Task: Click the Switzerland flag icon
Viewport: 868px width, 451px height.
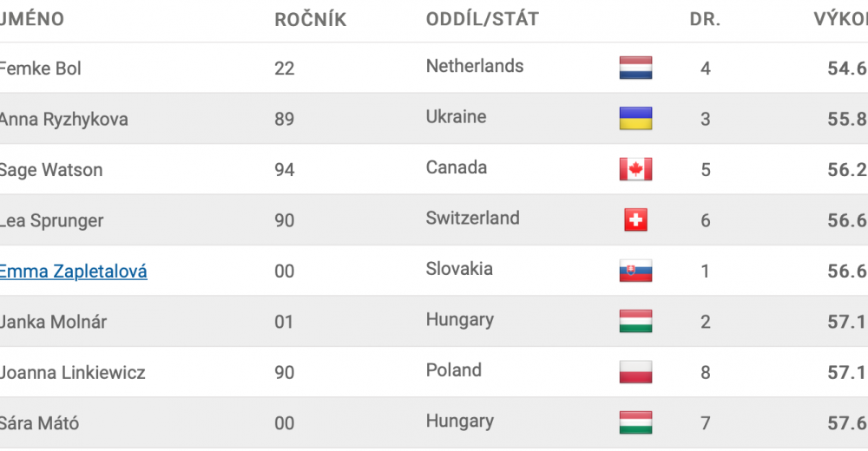Action: point(635,220)
